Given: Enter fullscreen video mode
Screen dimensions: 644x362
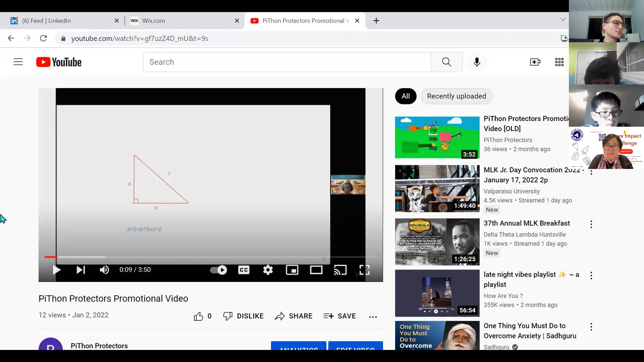Looking at the screenshot, I should click(364, 270).
